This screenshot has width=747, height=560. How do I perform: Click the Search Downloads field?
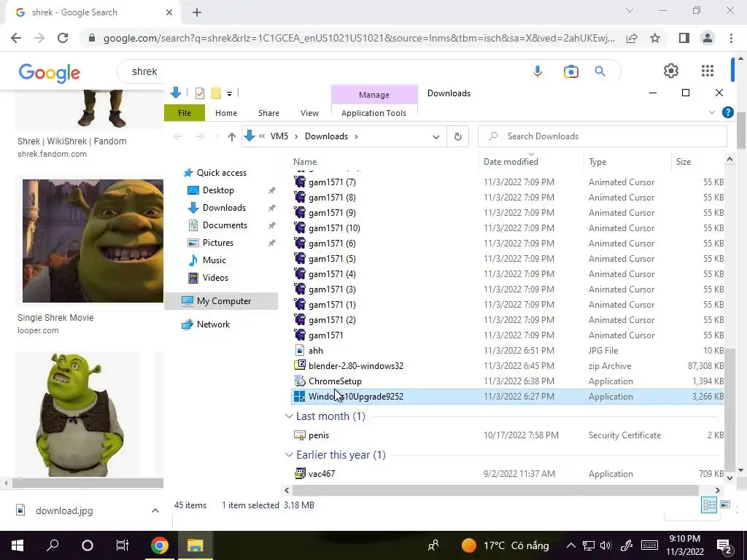click(x=603, y=136)
